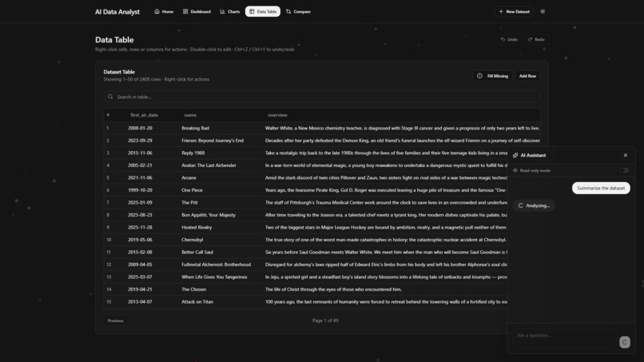Select the Reply 1988 cell
The width and height of the screenshot is (644, 362).
pos(193,153)
